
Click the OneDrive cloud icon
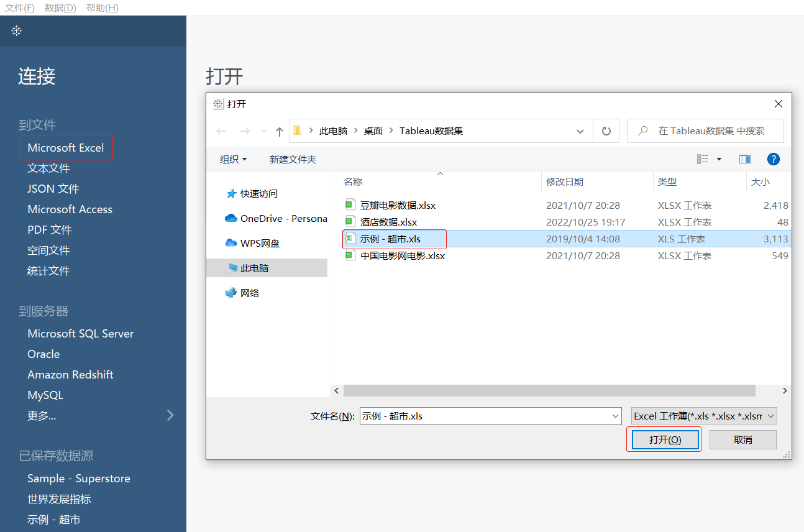231,218
